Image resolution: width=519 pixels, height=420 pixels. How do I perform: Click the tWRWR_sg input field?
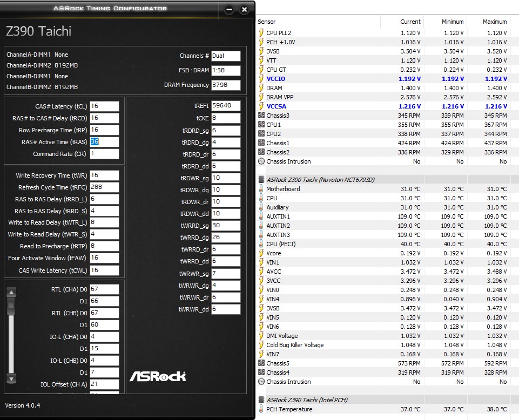[226, 274]
